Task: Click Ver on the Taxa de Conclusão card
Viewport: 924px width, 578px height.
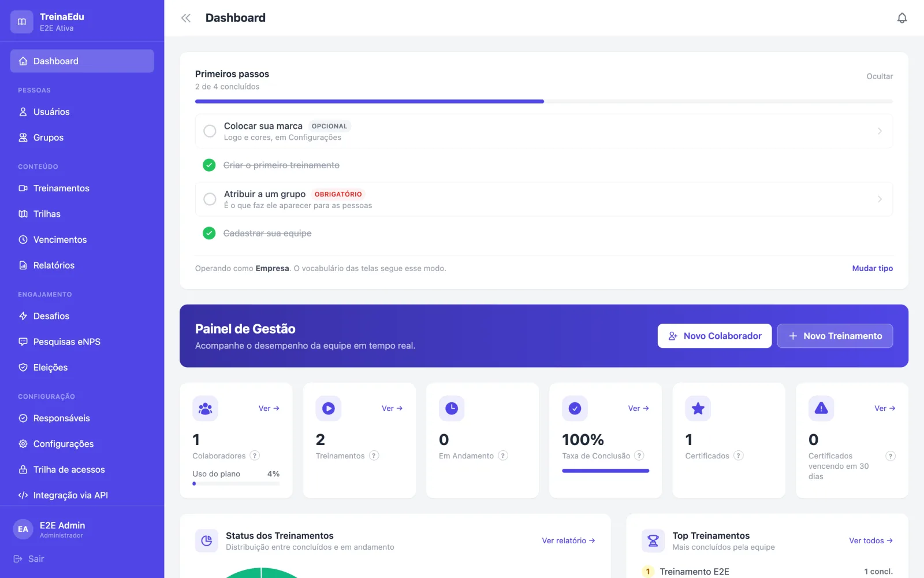Action: point(639,409)
